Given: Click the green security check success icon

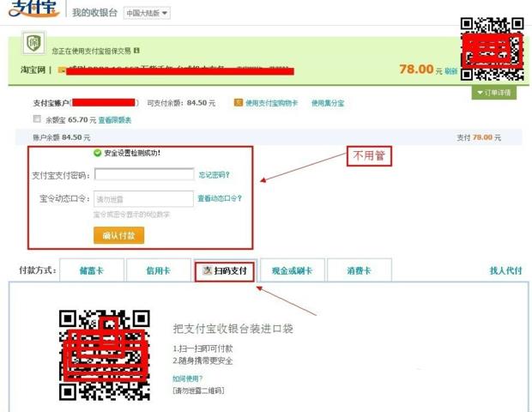Looking at the screenshot, I should coord(98,153).
